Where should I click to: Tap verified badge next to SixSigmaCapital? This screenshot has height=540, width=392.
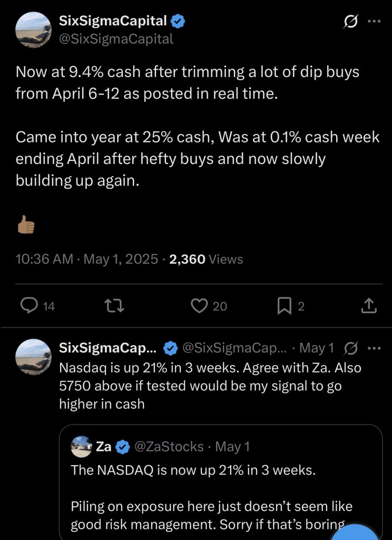pyautogui.click(x=178, y=21)
